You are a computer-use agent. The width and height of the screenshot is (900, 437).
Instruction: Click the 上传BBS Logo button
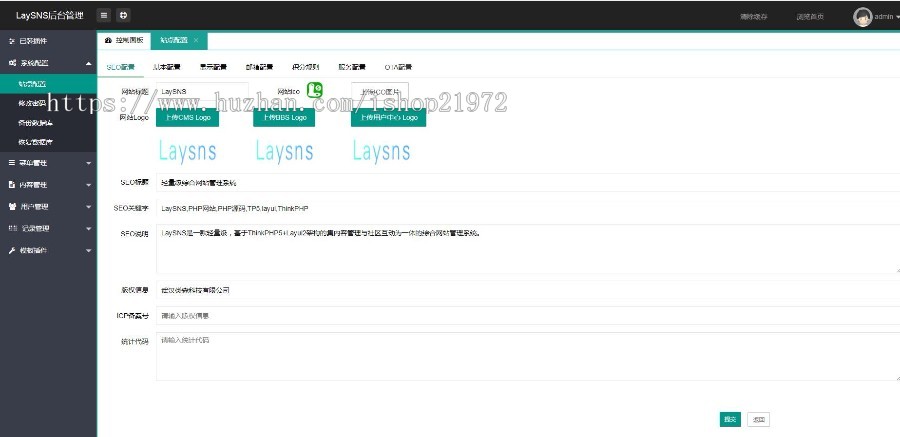pos(284,117)
